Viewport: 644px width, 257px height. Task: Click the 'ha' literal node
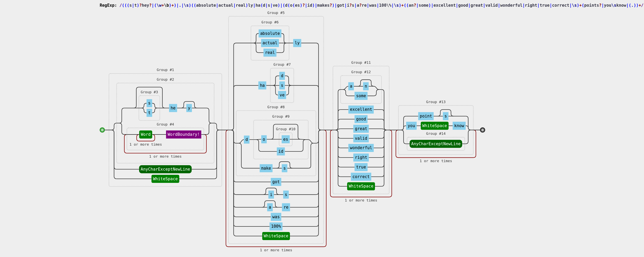point(262,85)
